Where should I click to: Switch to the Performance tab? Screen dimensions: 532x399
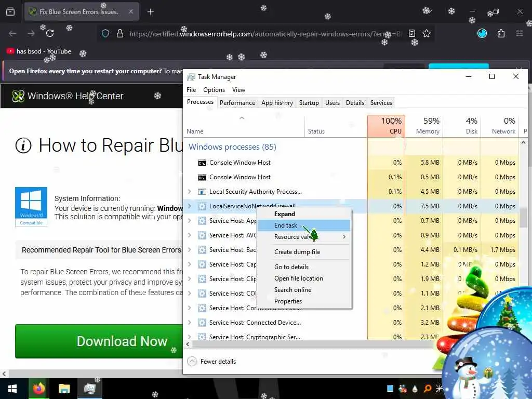237,103
